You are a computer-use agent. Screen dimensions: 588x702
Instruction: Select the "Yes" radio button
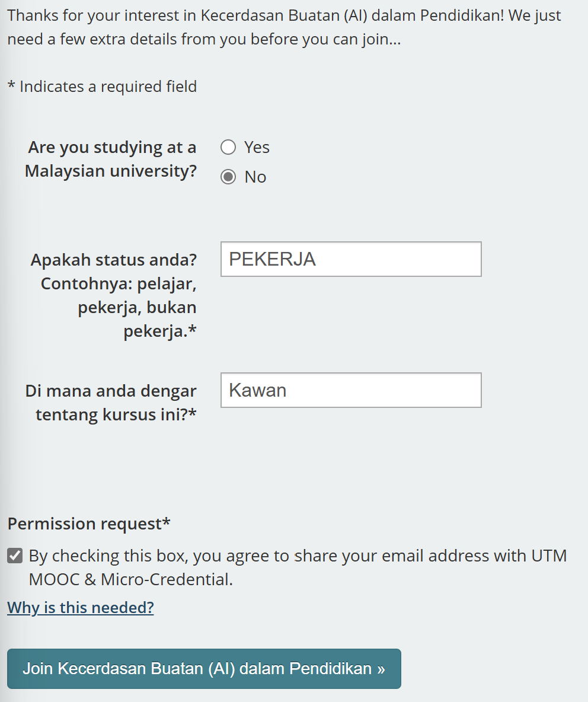(x=228, y=147)
